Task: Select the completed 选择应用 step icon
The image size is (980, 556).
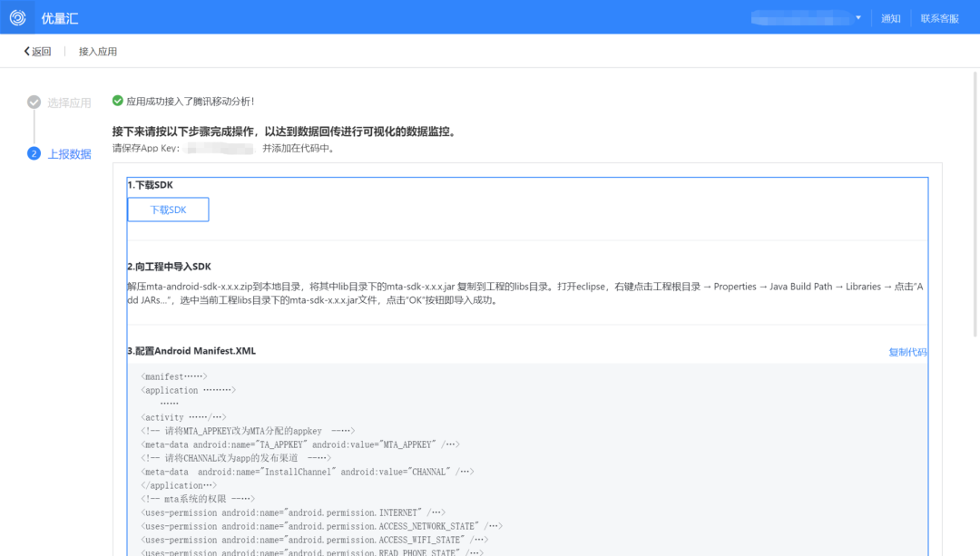Action: 34,102
